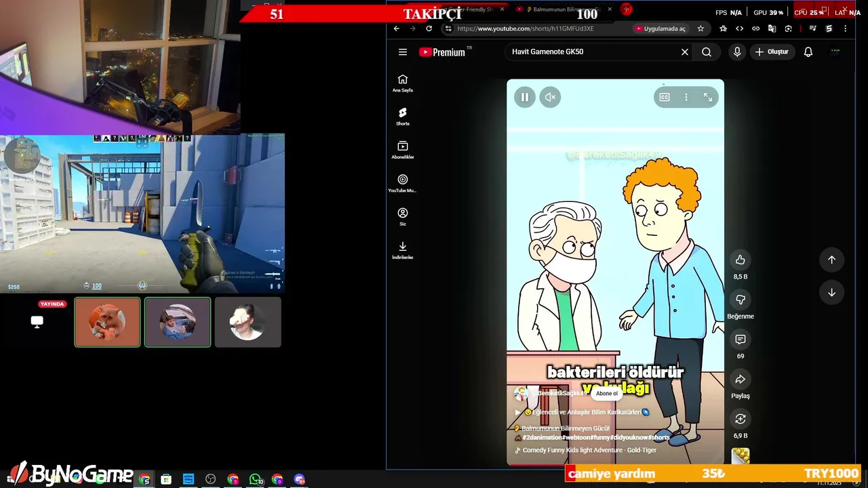The width and height of the screenshot is (868, 488).
Task: Open the Prime Video taskbar icon
Action: [189, 479]
